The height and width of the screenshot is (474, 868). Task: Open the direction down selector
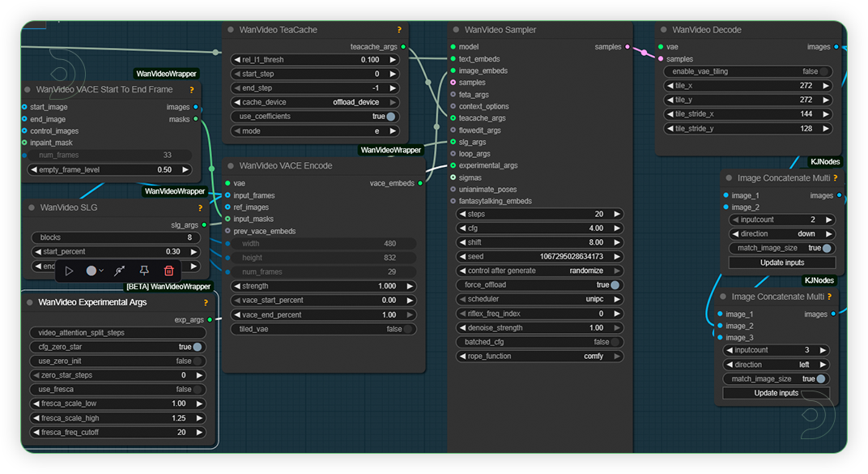(x=782, y=233)
